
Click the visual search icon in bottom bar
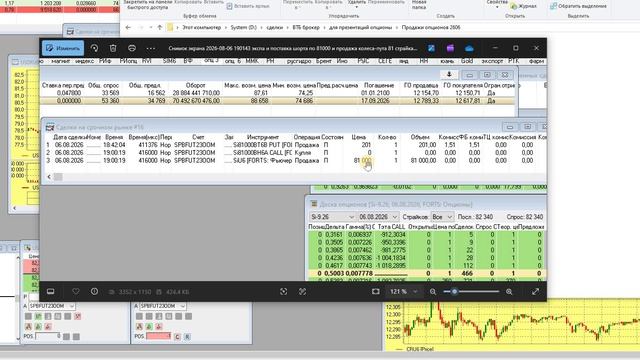284,291
